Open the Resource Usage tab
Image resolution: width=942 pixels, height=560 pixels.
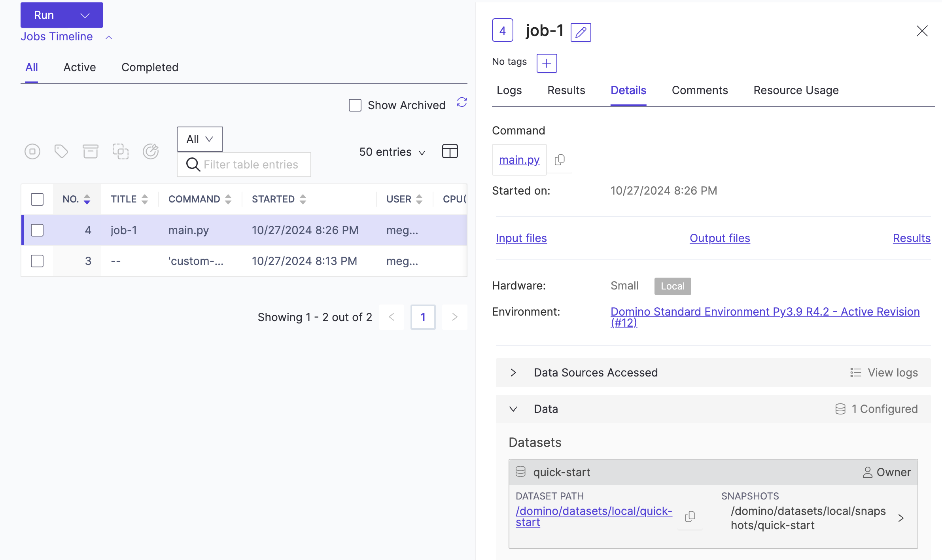click(796, 90)
